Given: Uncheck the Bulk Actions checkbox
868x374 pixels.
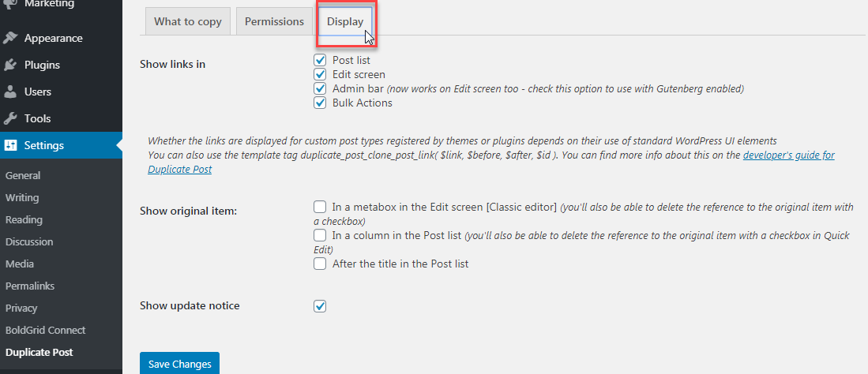Looking at the screenshot, I should (x=320, y=103).
